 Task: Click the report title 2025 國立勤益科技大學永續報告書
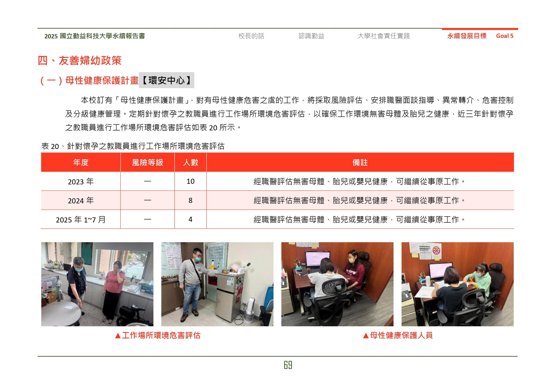(95, 36)
